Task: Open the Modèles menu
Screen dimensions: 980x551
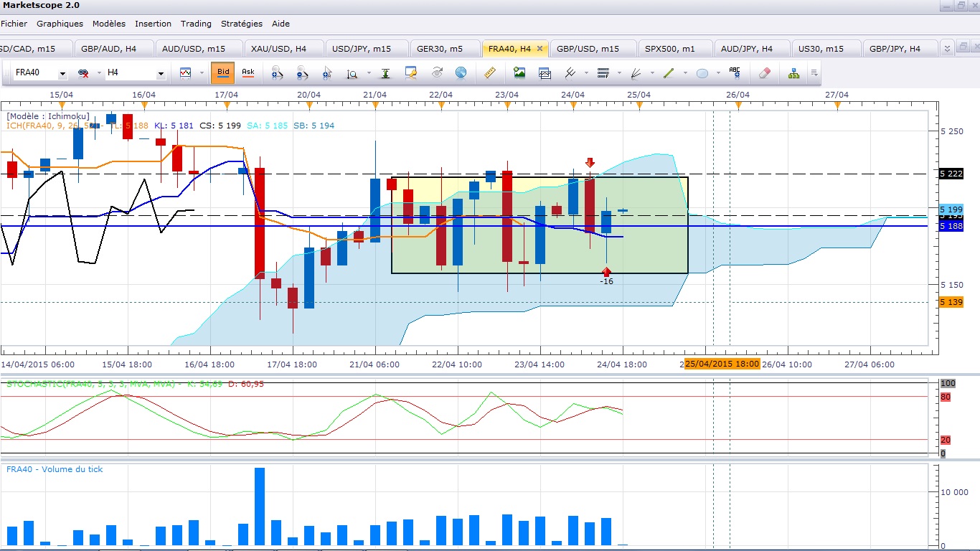Action: click(x=108, y=24)
